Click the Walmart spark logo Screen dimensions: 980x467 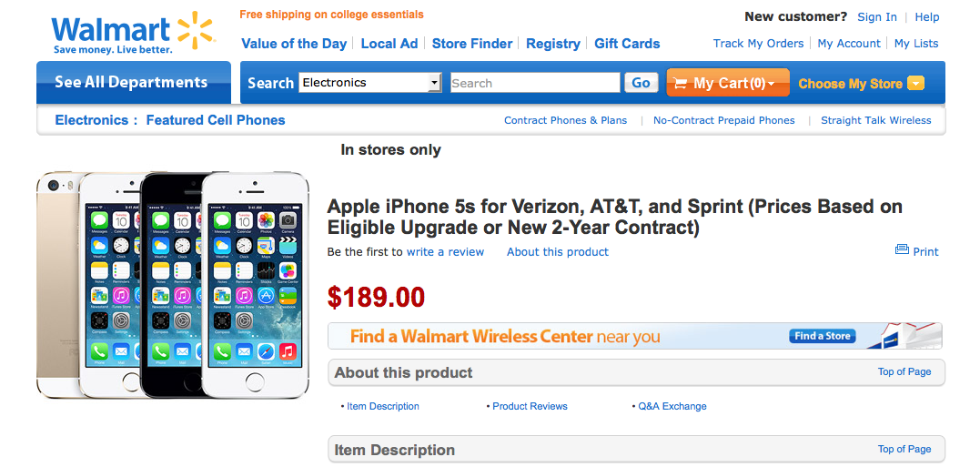(196, 30)
